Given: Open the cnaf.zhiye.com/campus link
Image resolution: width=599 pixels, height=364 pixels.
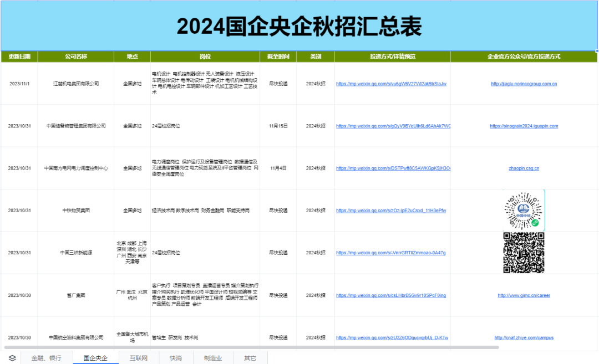Looking at the screenshot, I should tap(524, 337).
